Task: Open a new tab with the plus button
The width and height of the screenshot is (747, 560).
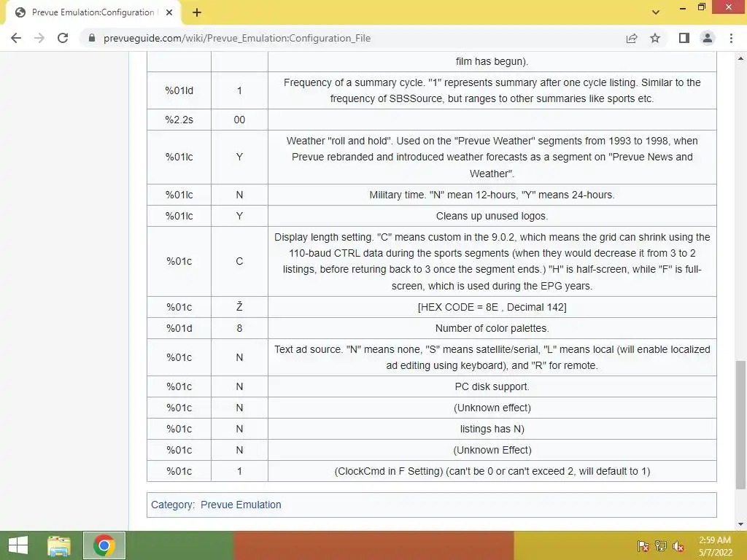Action: (197, 12)
